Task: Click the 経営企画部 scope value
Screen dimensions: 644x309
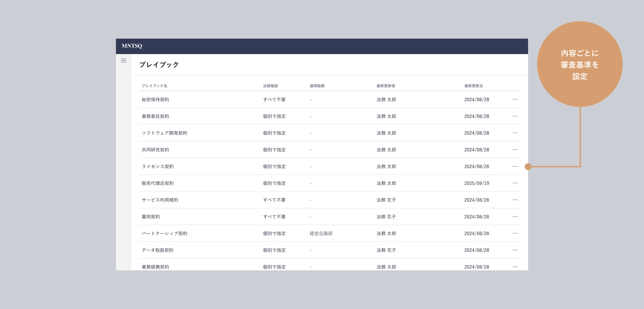Action: point(321,234)
